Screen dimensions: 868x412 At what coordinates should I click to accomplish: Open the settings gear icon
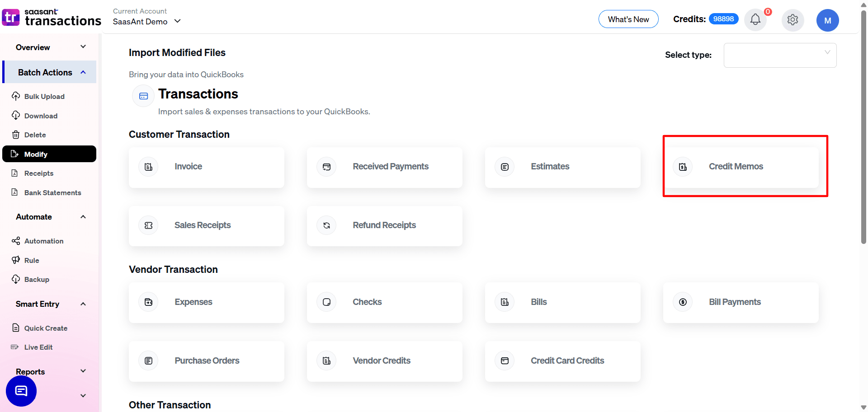click(x=793, y=20)
